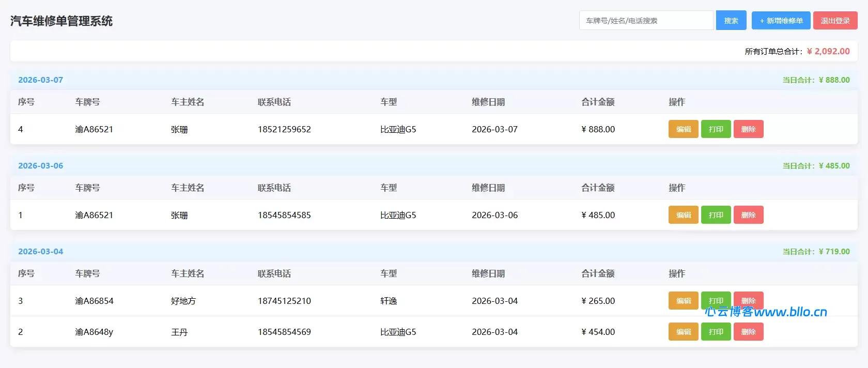Edit the ¥485.00 order with 编辑

click(x=683, y=215)
